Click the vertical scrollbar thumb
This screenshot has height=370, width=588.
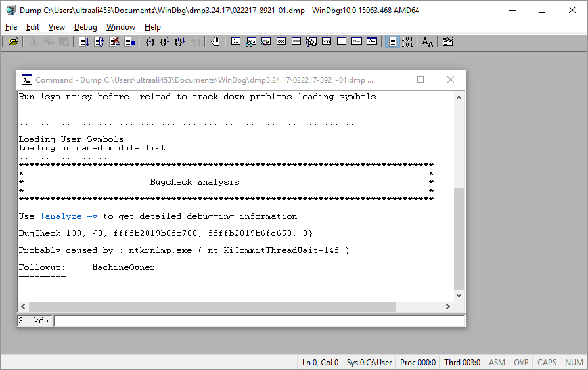(459, 239)
